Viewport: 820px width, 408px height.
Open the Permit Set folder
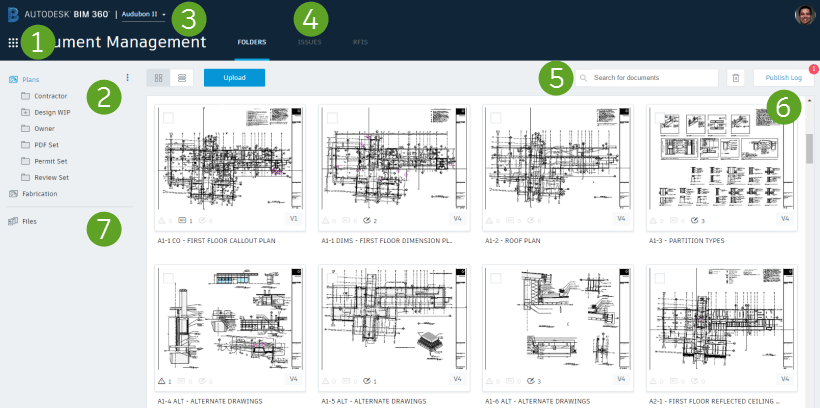[51, 161]
